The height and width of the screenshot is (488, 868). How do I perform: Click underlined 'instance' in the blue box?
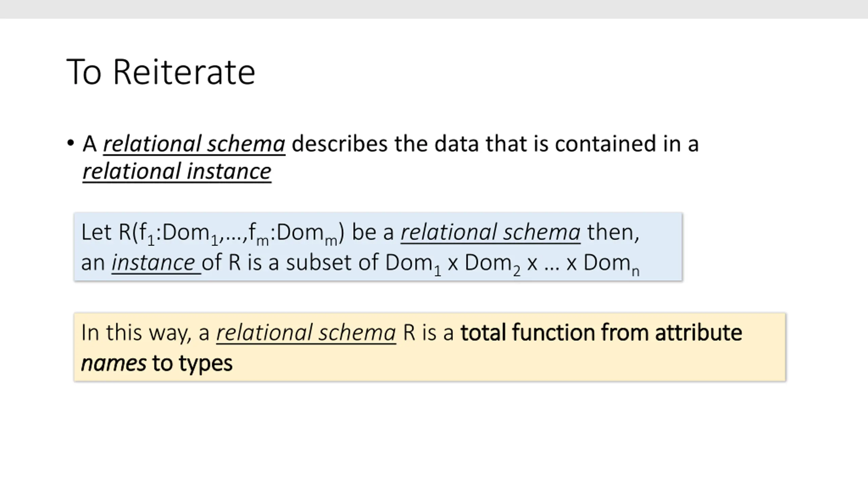[x=156, y=263]
